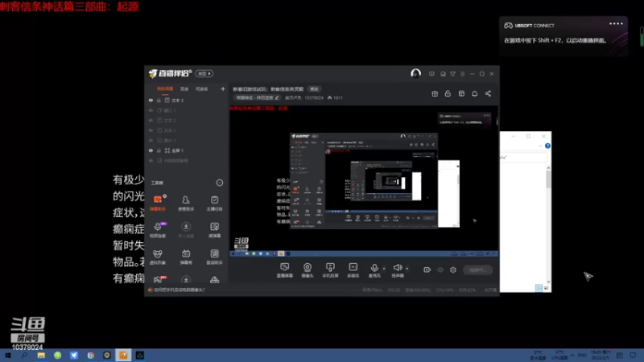Open the 多人连麦 download tool
Viewport: 644px width, 362px height.
tap(186, 229)
